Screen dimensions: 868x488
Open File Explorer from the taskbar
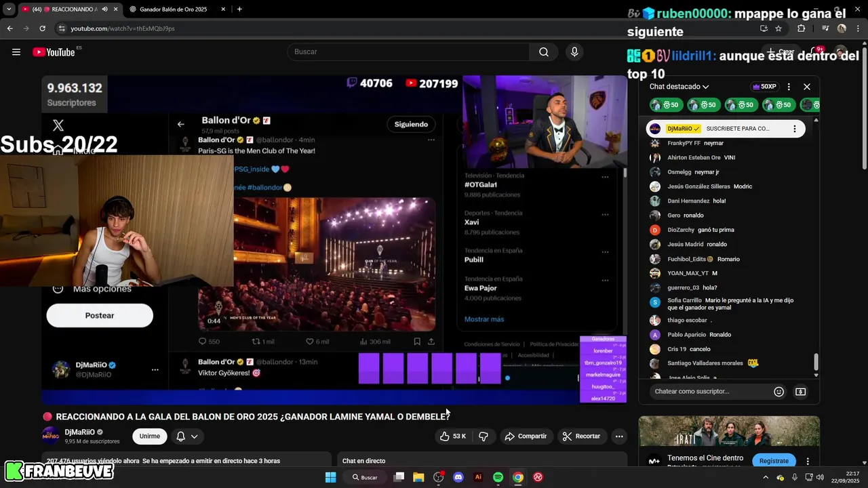pyautogui.click(x=418, y=477)
